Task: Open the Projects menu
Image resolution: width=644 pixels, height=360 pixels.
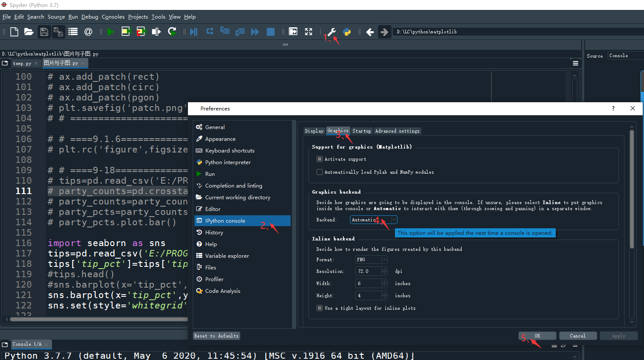Action: (138, 17)
